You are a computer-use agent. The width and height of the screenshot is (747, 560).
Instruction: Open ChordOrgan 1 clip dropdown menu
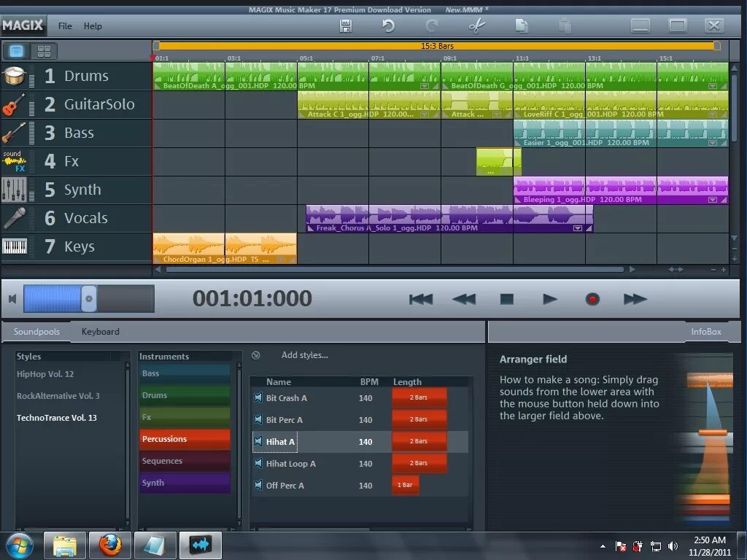pyautogui.click(x=281, y=260)
